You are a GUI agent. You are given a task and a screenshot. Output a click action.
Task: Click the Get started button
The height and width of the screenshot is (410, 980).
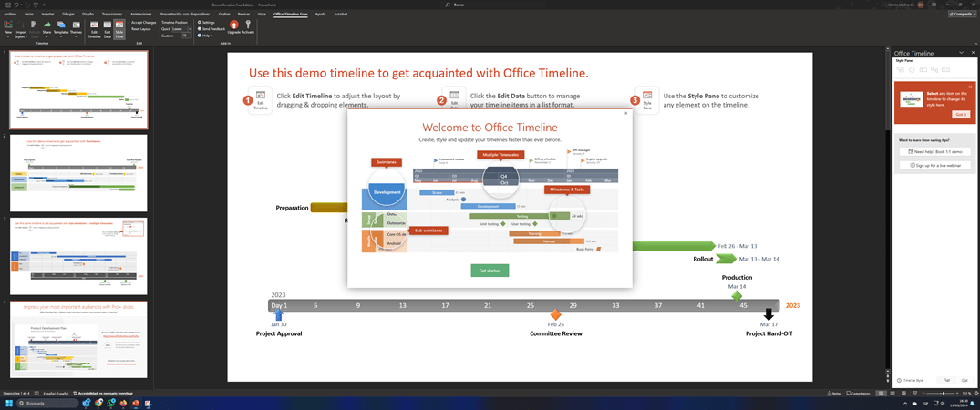click(x=490, y=271)
